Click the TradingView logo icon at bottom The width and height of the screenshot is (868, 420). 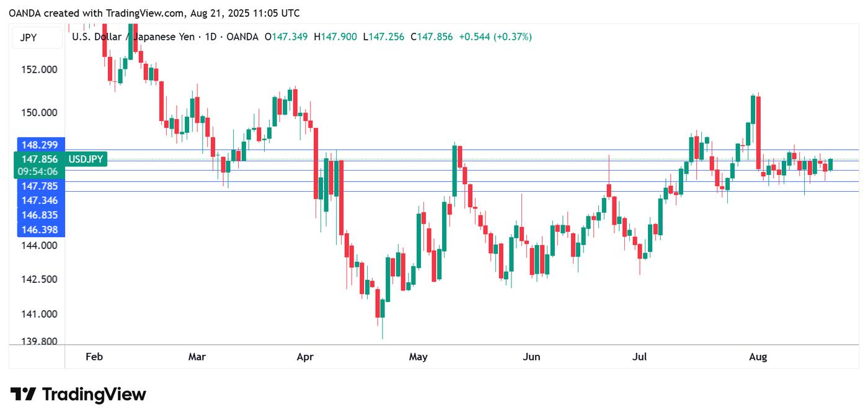tap(24, 395)
